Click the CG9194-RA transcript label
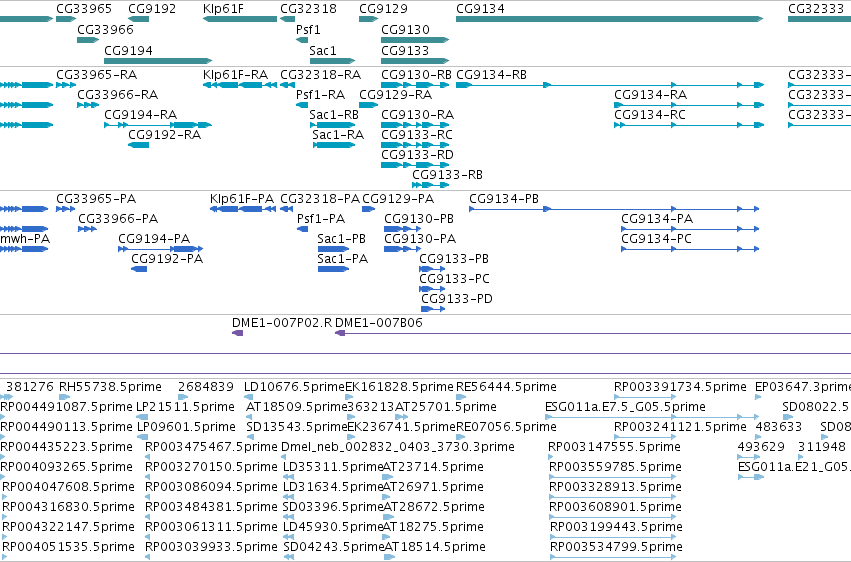The image size is (851, 562). [141, 114]
